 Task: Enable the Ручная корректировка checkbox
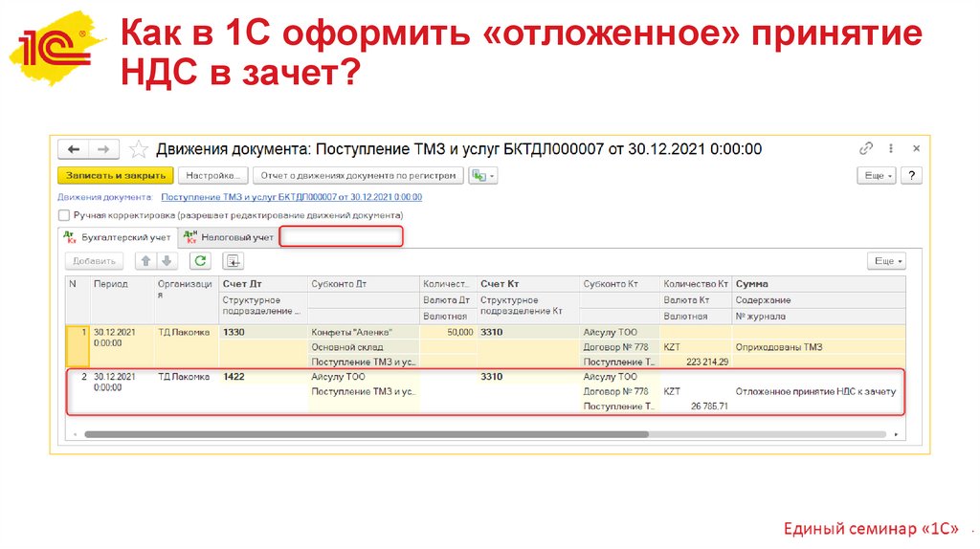[x=64, y=216]
